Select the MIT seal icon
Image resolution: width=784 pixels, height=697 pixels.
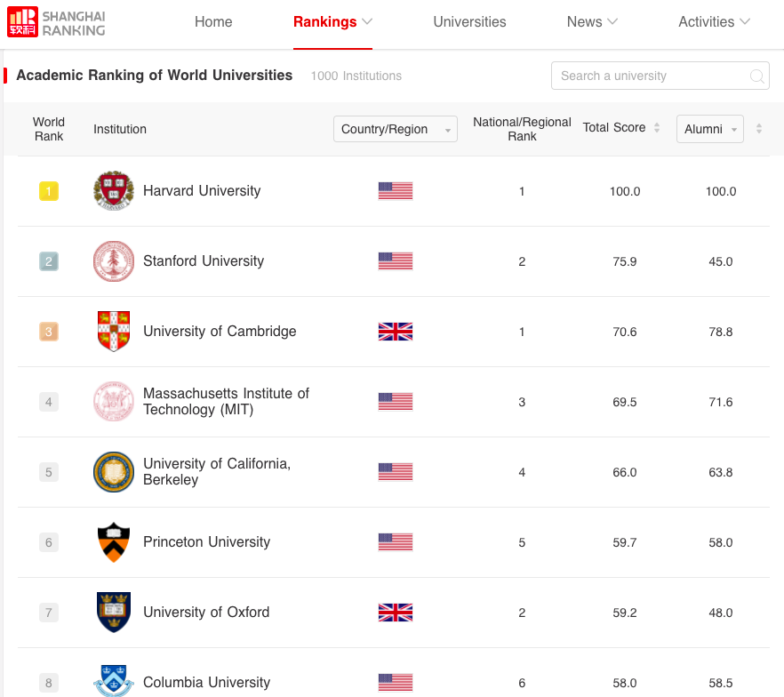(113, 401)
